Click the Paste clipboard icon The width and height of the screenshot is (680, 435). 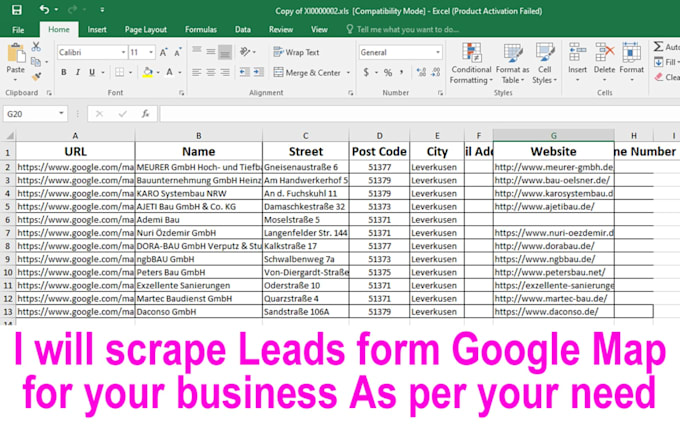[16, 53]
